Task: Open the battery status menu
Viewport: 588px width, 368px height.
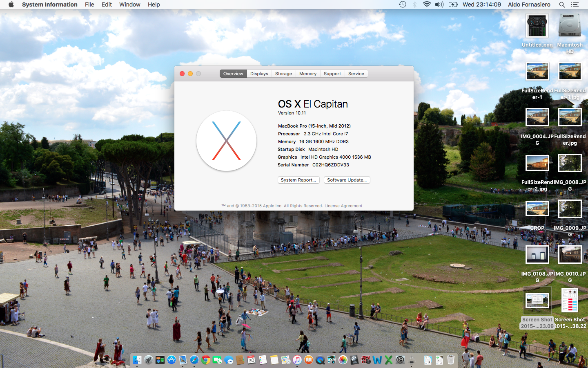Action: point(453,4)
